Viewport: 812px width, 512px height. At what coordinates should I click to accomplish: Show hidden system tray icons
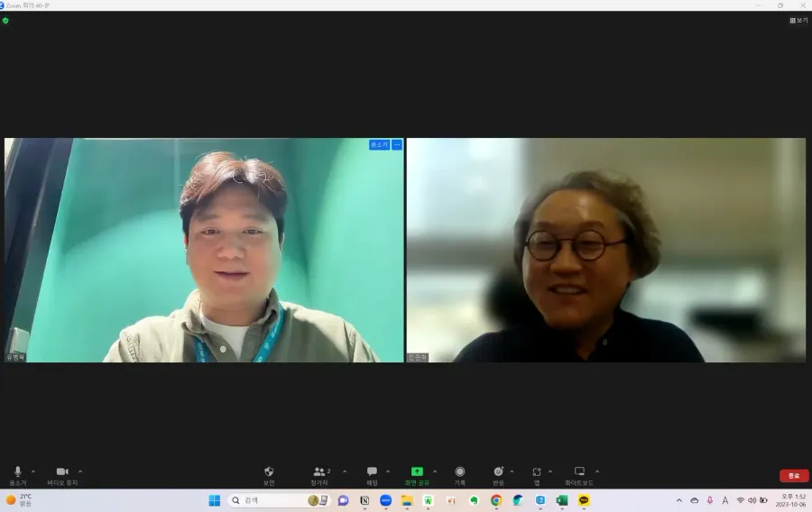pos(678,500)
